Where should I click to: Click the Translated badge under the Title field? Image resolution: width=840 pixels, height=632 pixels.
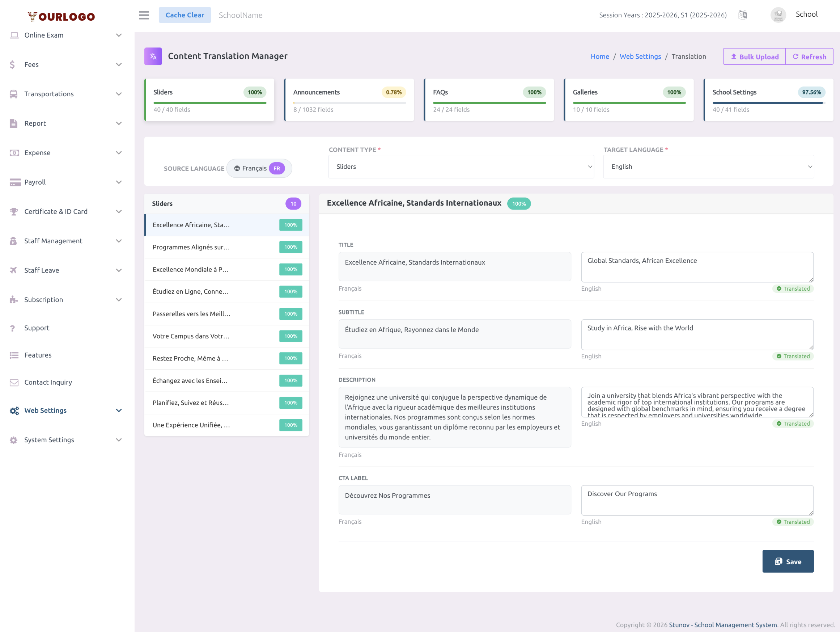(793, 288)
